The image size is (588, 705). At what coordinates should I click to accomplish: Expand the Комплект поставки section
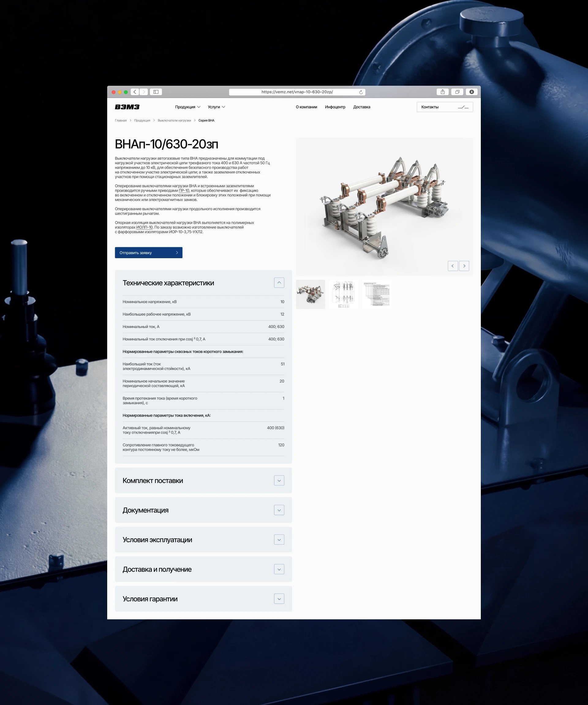click(x=279, y=481)
